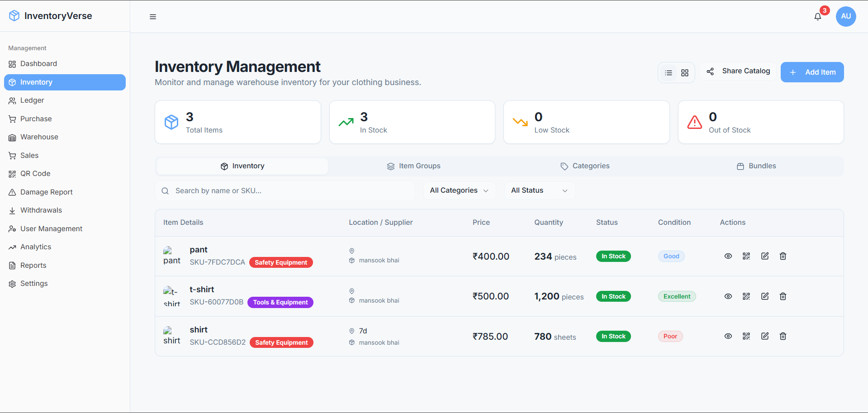Viewport: 868px width, 413px height.
Task: Open the Analytics section from sidebar
Action: [x=36, y=247]
